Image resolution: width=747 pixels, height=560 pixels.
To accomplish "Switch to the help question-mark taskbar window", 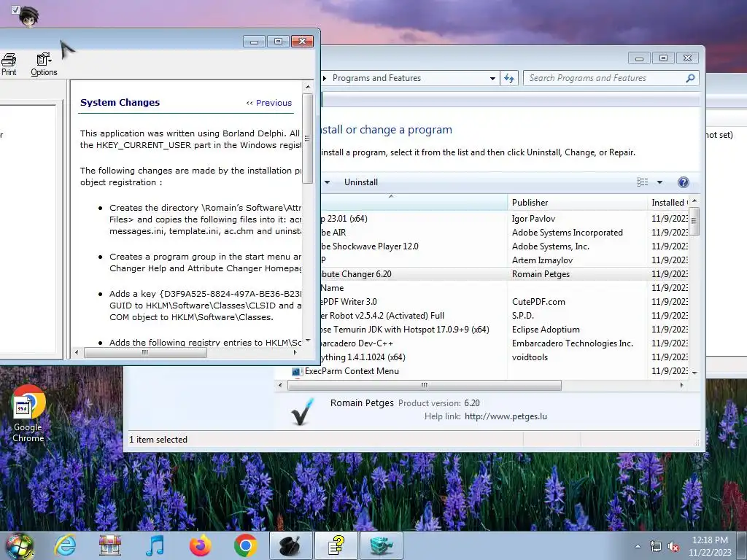I will [x=336, y=545].
